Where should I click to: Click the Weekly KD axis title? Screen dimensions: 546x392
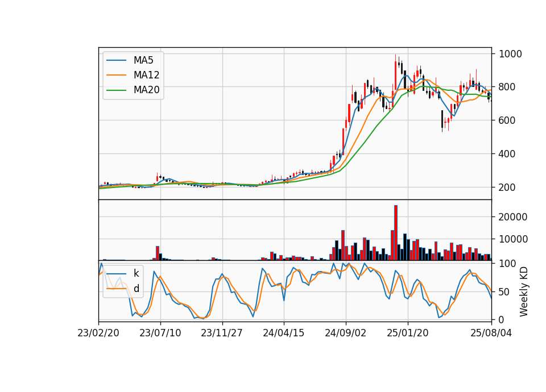click(524, 291)
